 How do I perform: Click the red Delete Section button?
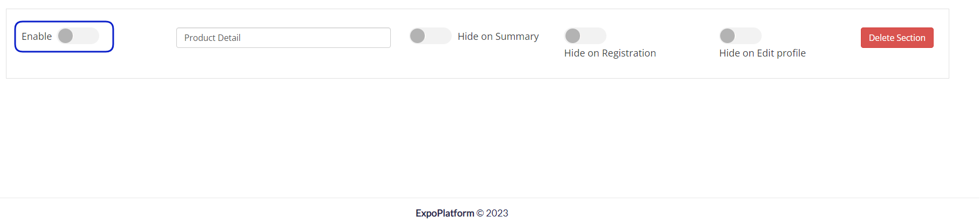click(x=897, y=38)
